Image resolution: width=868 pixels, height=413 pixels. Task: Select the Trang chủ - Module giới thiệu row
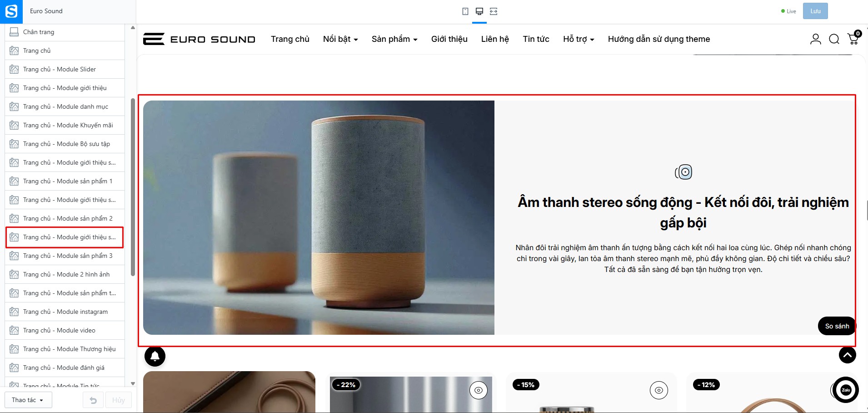pos(65,88)
